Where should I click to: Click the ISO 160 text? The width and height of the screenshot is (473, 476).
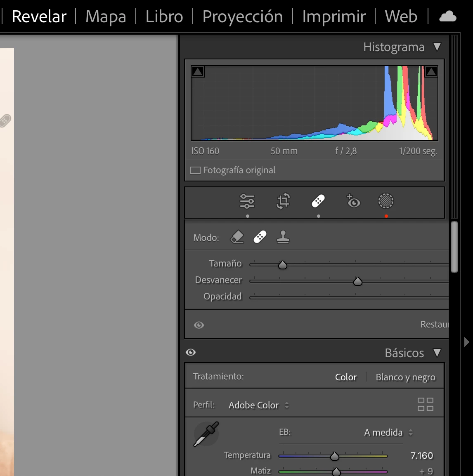(x=206, y=151)
